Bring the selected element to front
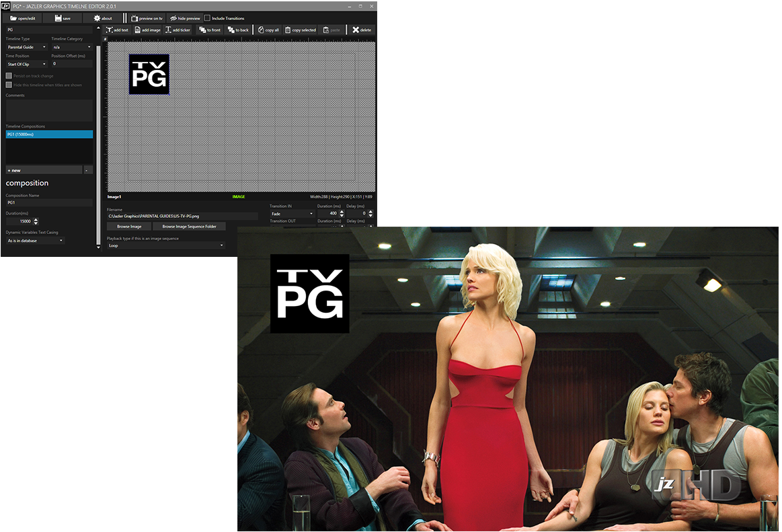The width and height of the screenshot is (782, 532). tap(209, 30)
